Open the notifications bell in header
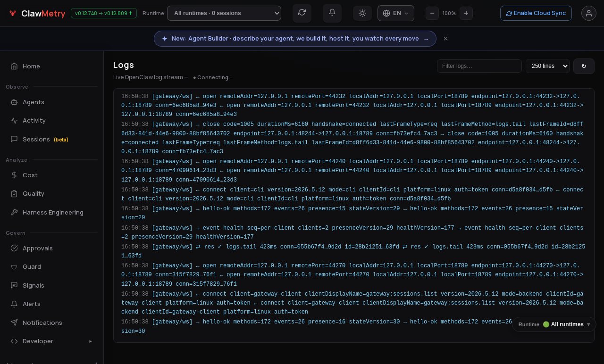 (x=332, y=13)
